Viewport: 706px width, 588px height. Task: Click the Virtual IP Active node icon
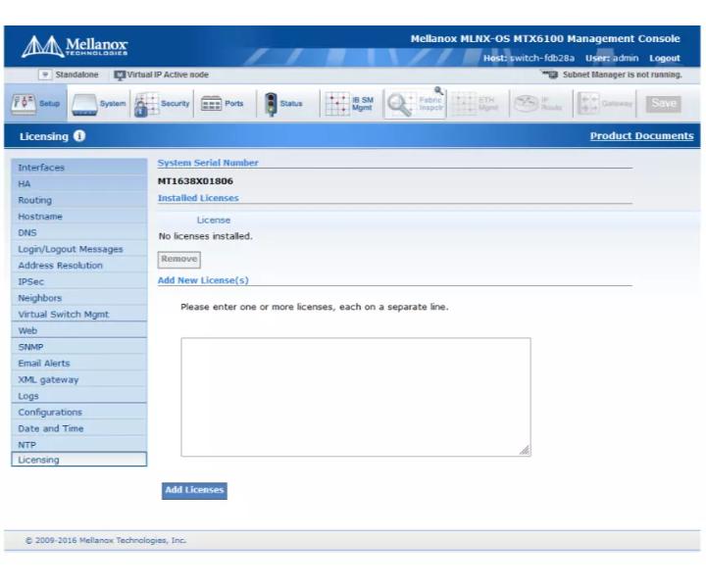tap(120, 75)
